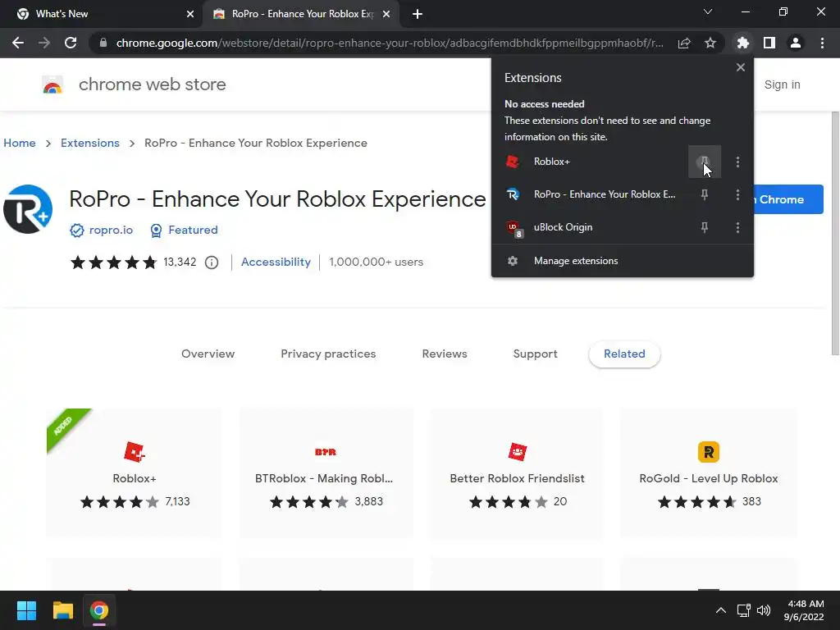This screenshot has width=840, height=630.
Task: Select RoPro - Enhance Your Roblox E... entry
Action: (590, 194)
